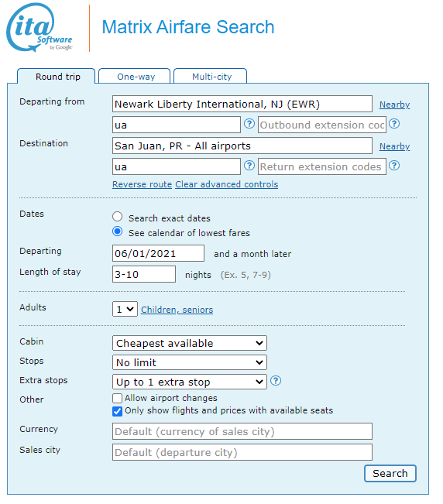Image resolution: width=443 pixels, height=504 pixels.
Task: Open help for outbound routing codes
Action: (x=249, y=124)
